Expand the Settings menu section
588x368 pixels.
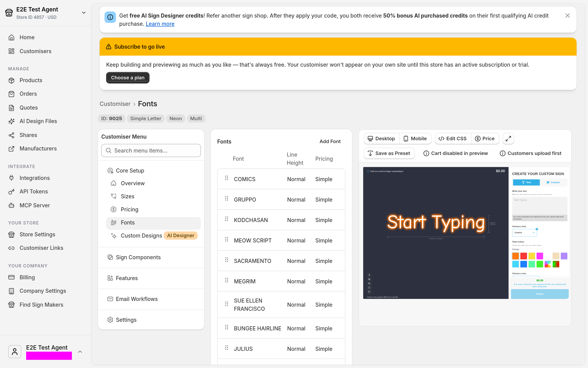[151, 320]
